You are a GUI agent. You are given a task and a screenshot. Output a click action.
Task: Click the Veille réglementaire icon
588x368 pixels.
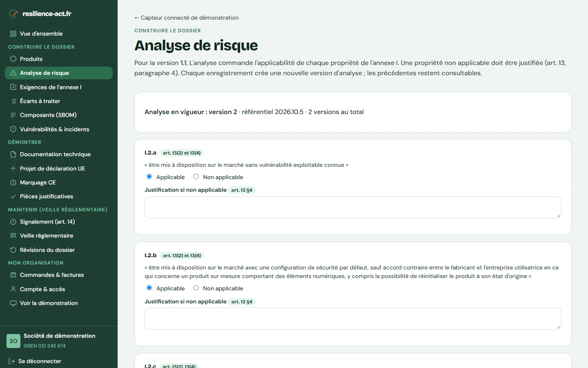pos(13,236)
